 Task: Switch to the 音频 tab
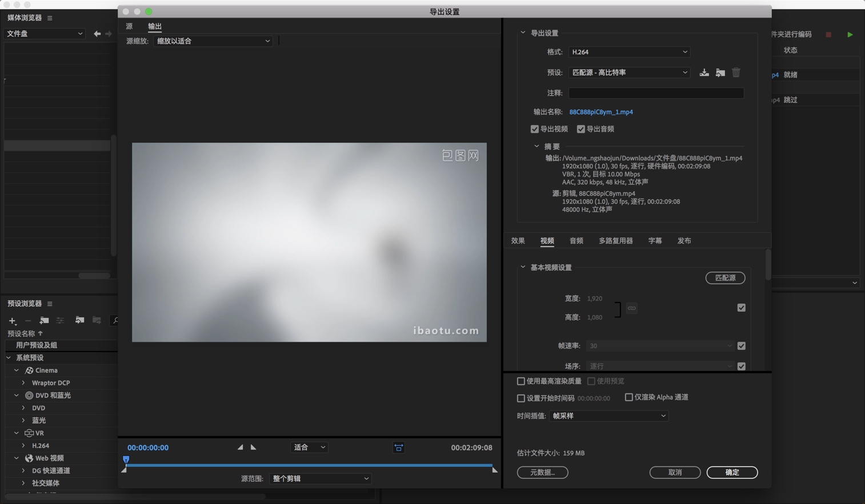(x=576, y=240)
